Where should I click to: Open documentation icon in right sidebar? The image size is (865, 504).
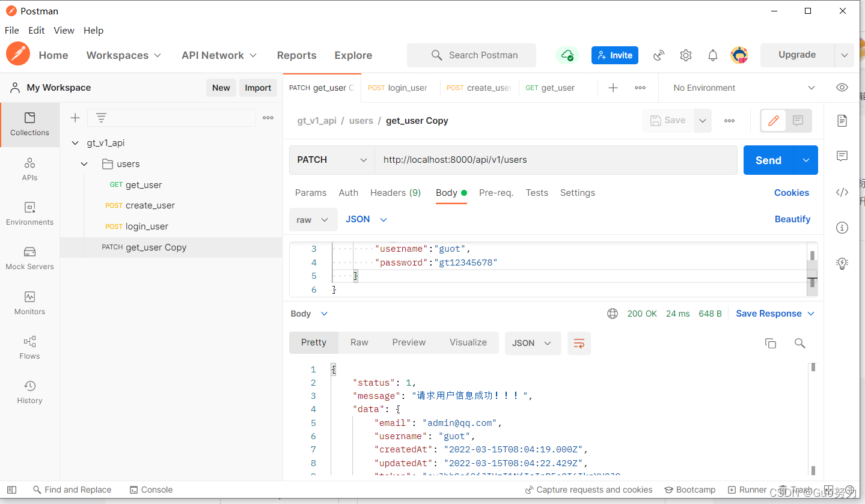pos(842,121)
